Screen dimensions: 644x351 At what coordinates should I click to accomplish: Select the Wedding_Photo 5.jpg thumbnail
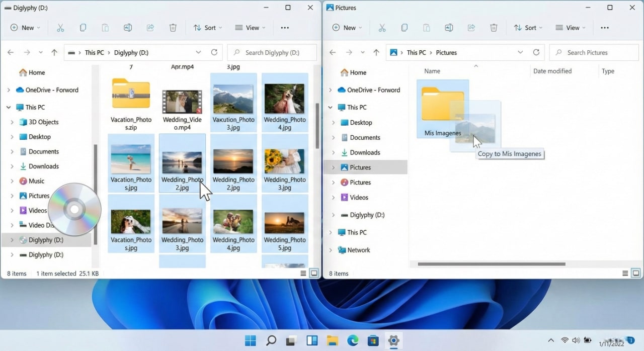tap(285, 223)
